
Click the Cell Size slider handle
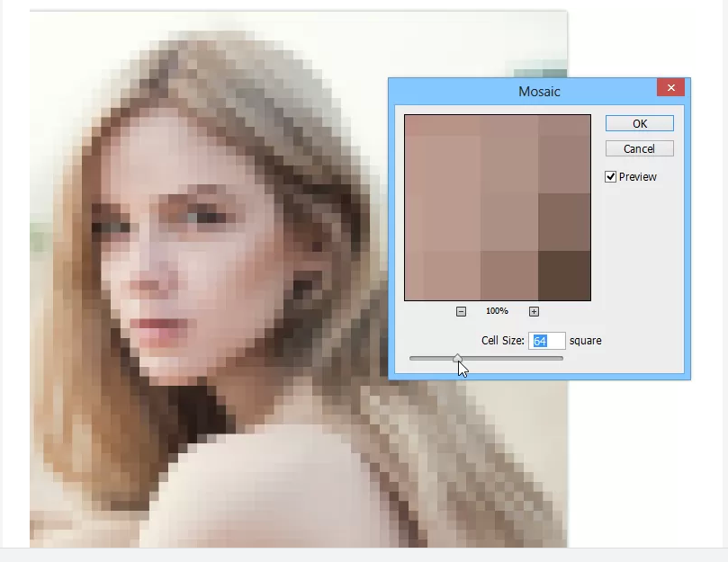pyautogui.click(x=458, y=359)
